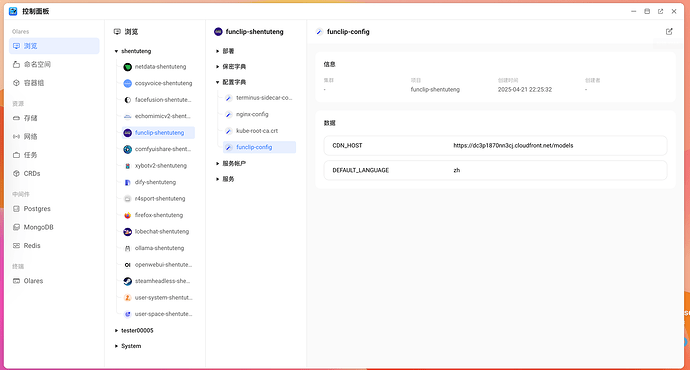Select the xybotv2-shentuteng icon

(x=128, y=166)
